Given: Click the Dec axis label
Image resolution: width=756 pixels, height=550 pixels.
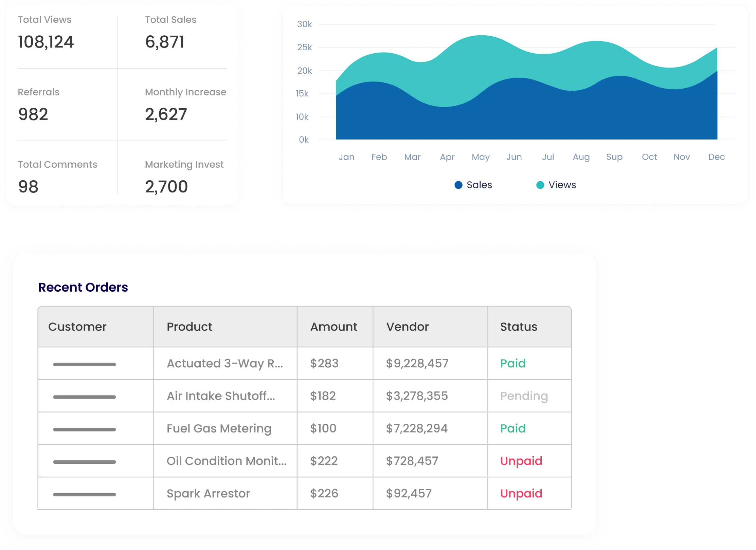Looking at the screenshot, I should 717,157.
